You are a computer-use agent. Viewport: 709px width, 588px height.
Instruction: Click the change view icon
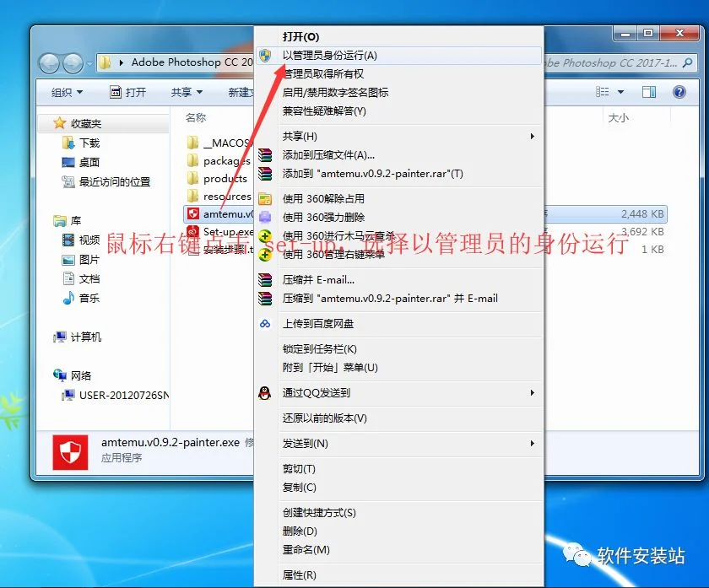click(603, 92)
